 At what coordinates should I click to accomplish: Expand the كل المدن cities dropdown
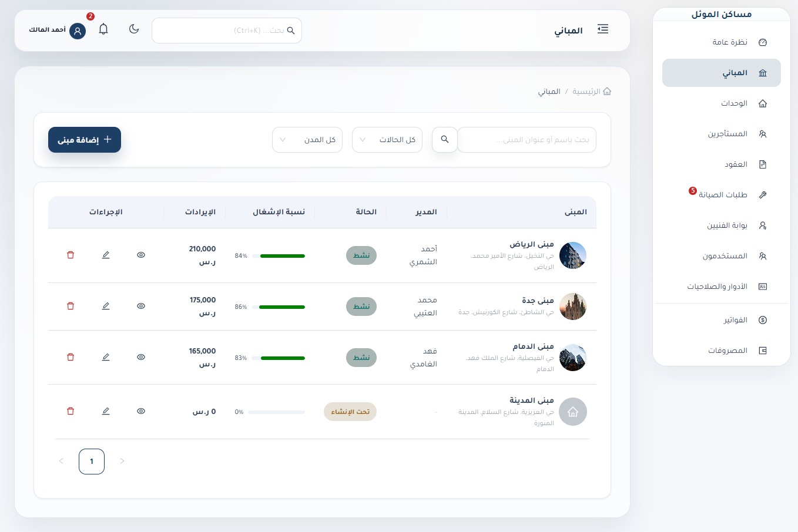point(307,140)
